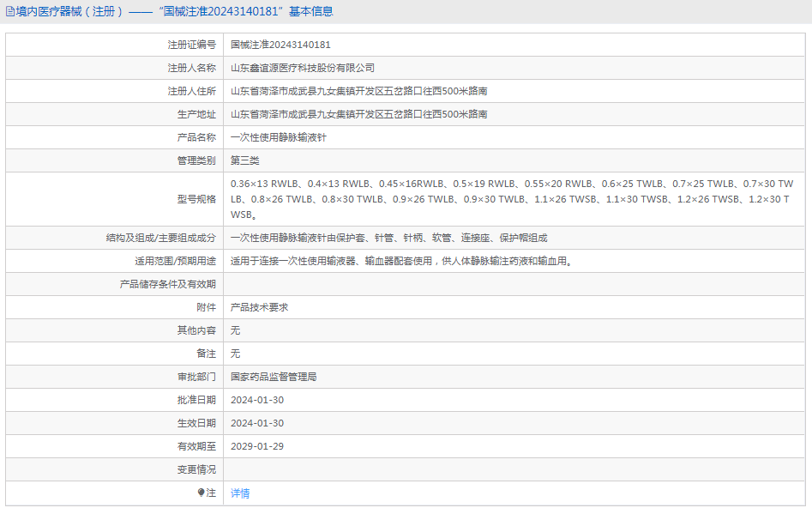Click the 批准日期 row label
The image size is (812, 514).
coord(196,400)
